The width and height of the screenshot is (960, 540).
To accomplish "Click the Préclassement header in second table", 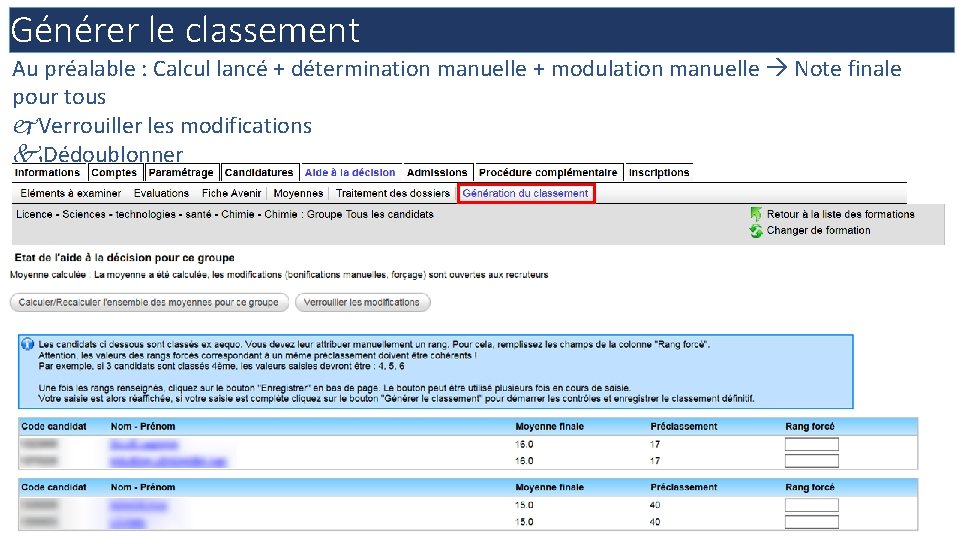I will [683, 487].
